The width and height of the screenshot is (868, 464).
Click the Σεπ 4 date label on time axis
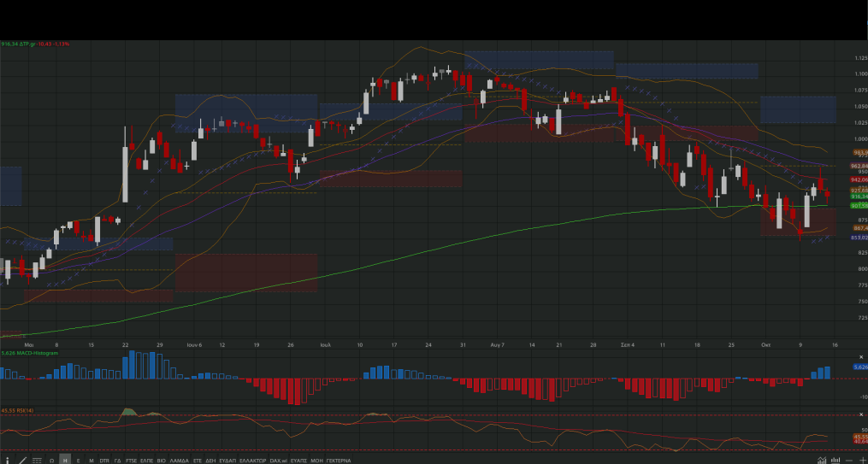(x=628, y=344)
